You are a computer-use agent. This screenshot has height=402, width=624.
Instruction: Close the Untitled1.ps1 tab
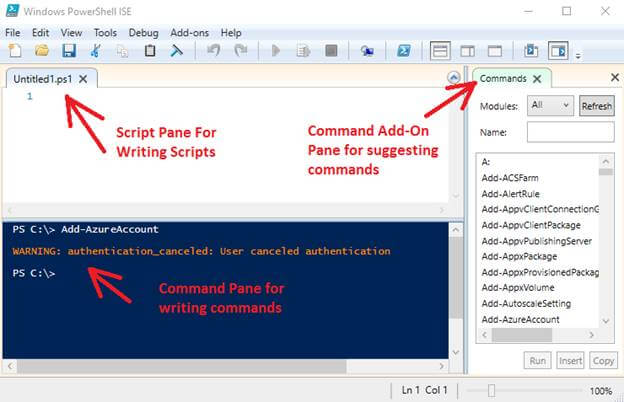pos(83,79)
